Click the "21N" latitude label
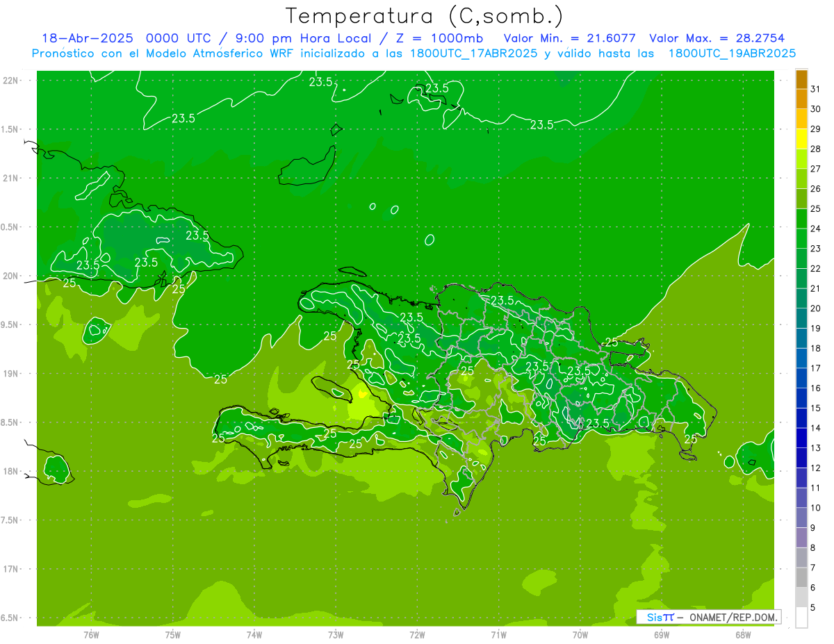The image size is (834, 644). coord(10,178)
